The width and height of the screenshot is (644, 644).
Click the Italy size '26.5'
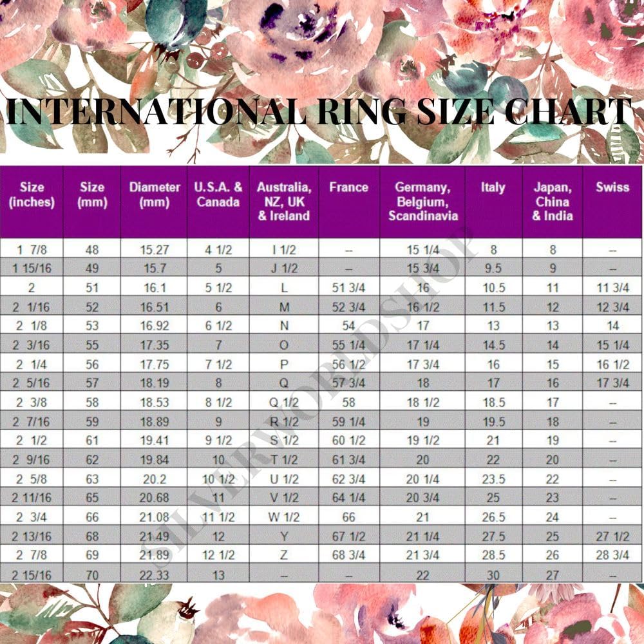click(x=493, y=517)
